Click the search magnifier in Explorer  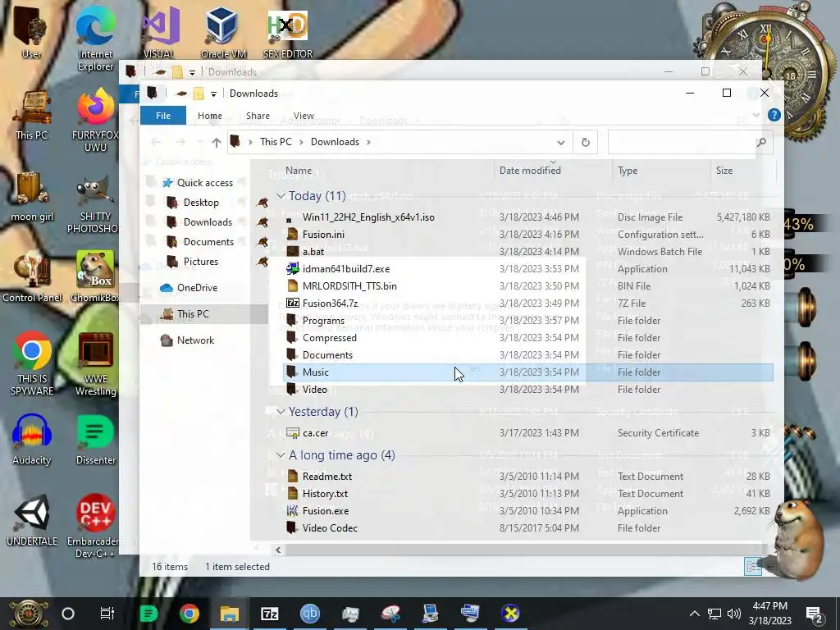(761, 143)
